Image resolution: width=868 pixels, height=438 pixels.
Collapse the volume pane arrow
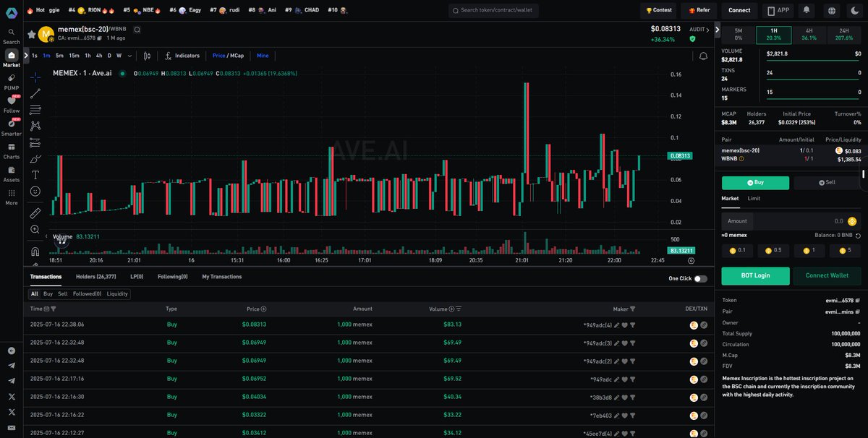(x=46, y=236)
